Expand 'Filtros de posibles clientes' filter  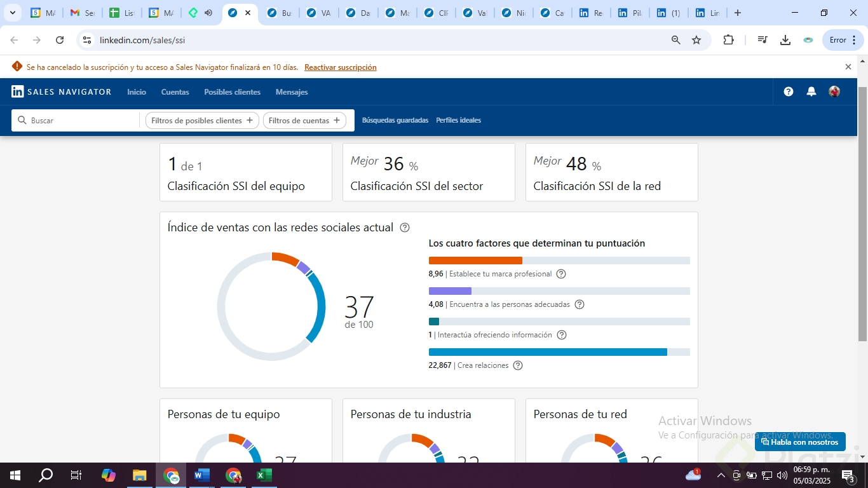click(202, 121)
